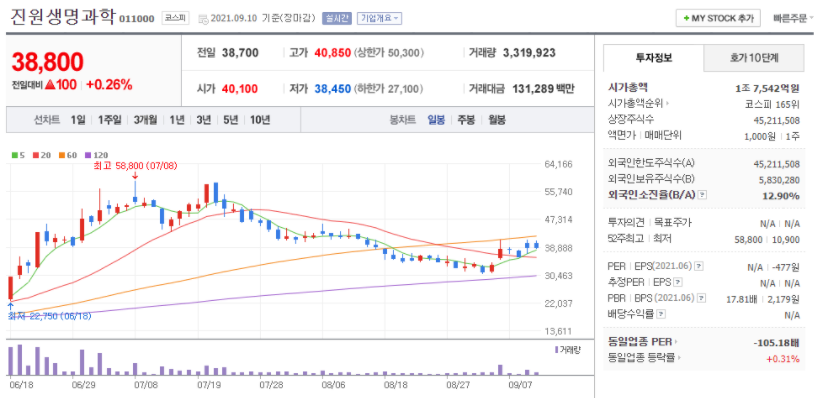Click the calendar icon beside the date

pos(202,19)
